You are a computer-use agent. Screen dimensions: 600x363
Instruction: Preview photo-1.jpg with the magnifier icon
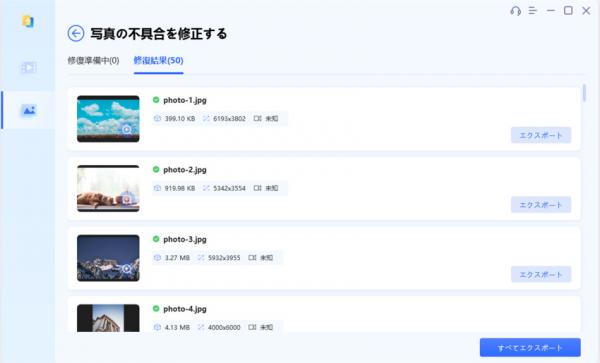(x=127, y=130)
